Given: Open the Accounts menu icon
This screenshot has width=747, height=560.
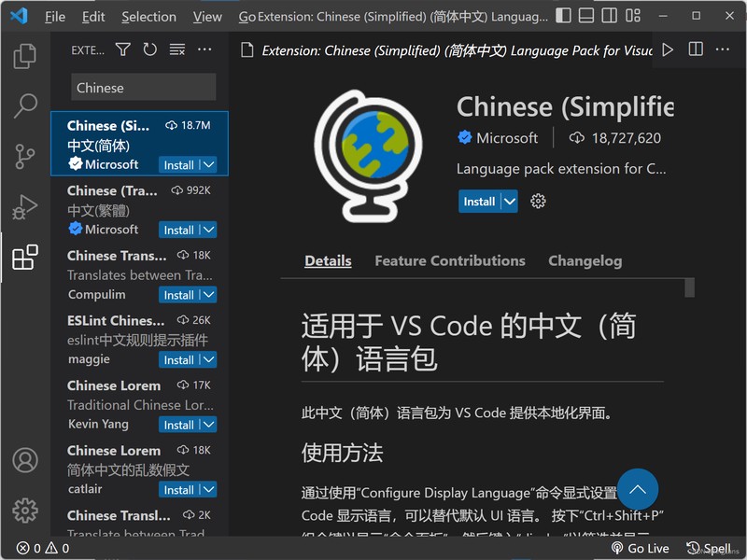Looking at the screenshot, I should [25, 460].
